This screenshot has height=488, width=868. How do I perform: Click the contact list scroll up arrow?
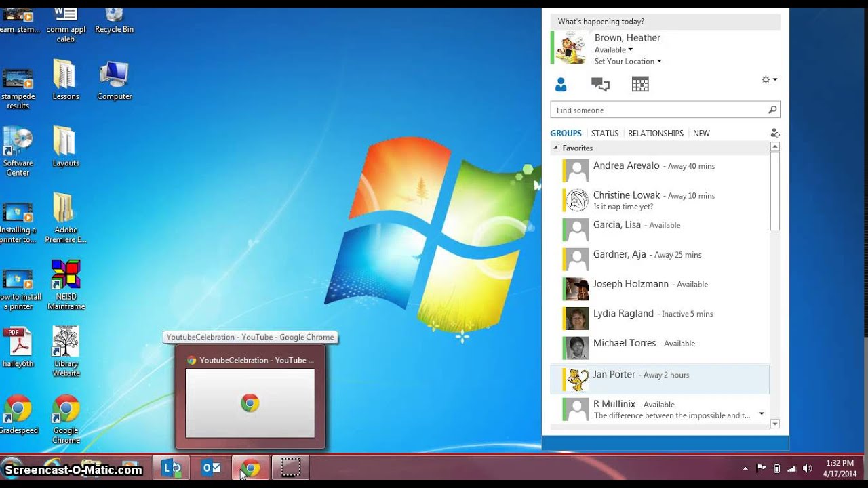775,147
